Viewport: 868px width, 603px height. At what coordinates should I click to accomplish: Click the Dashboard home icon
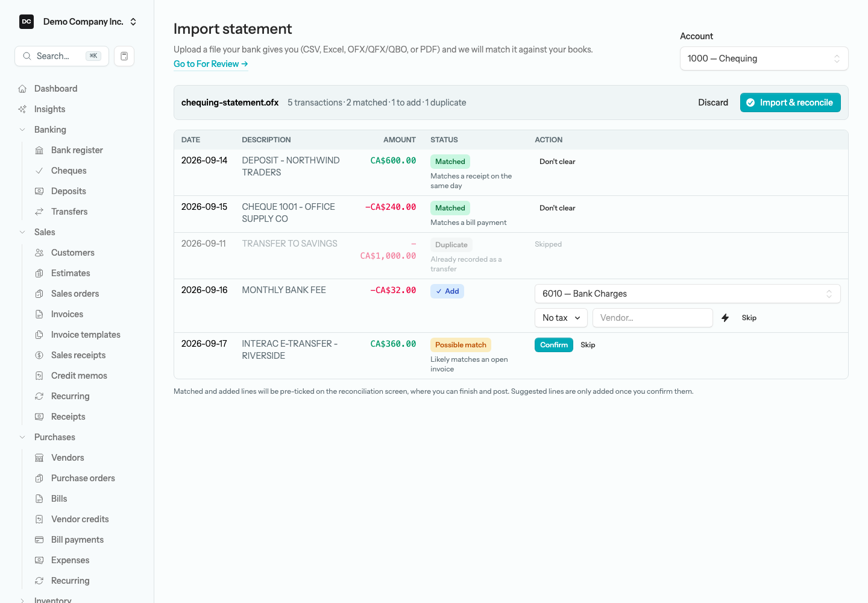click(x=22, y=89)
